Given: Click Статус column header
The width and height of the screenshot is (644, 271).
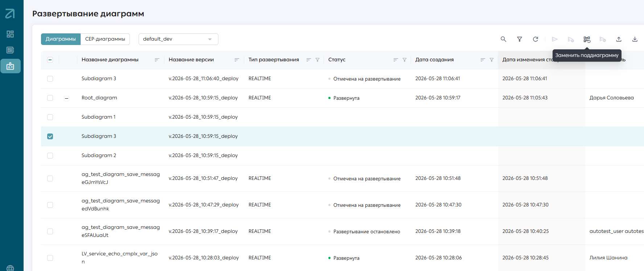Looking at the screenshot, I should click(x=337, y=60).
